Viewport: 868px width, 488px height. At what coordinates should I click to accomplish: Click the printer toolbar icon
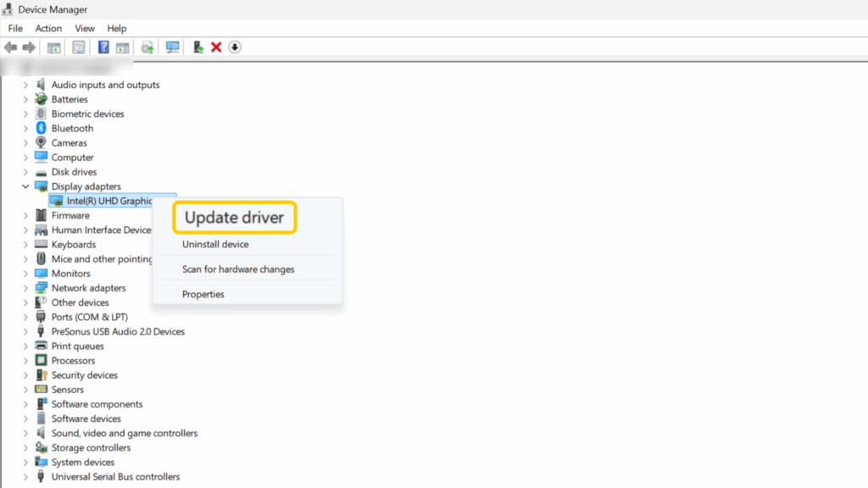point(147,47)
